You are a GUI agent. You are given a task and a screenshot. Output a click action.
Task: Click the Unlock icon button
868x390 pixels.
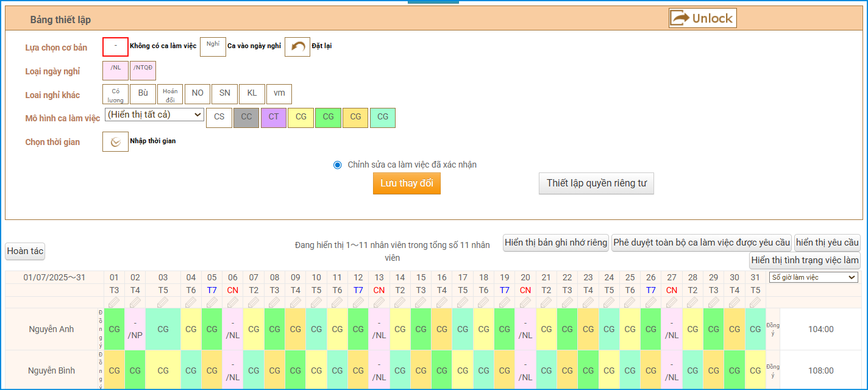coord(702,18)
